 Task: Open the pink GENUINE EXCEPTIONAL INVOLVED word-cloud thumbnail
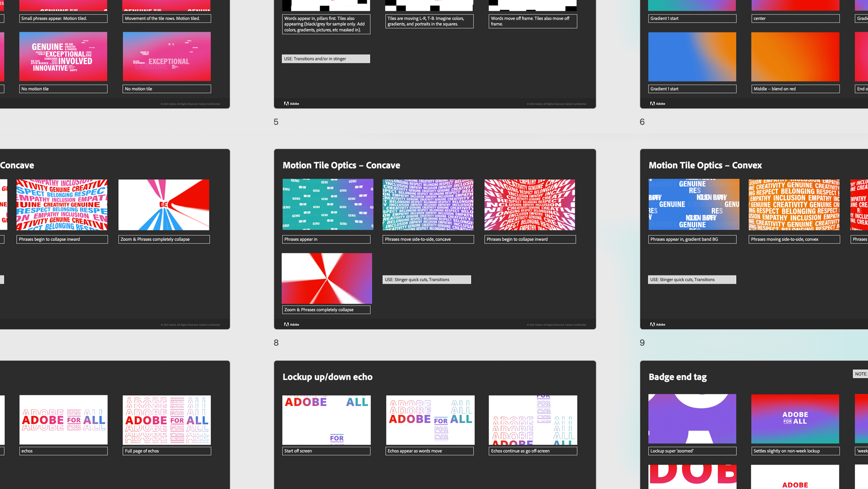coord(63,56)
